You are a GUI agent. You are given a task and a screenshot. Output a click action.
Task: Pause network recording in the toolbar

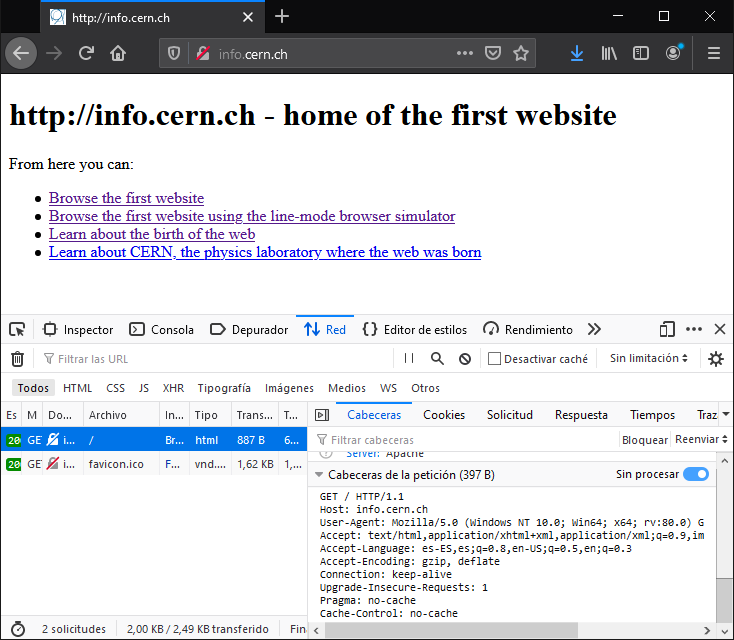point(409,359)
